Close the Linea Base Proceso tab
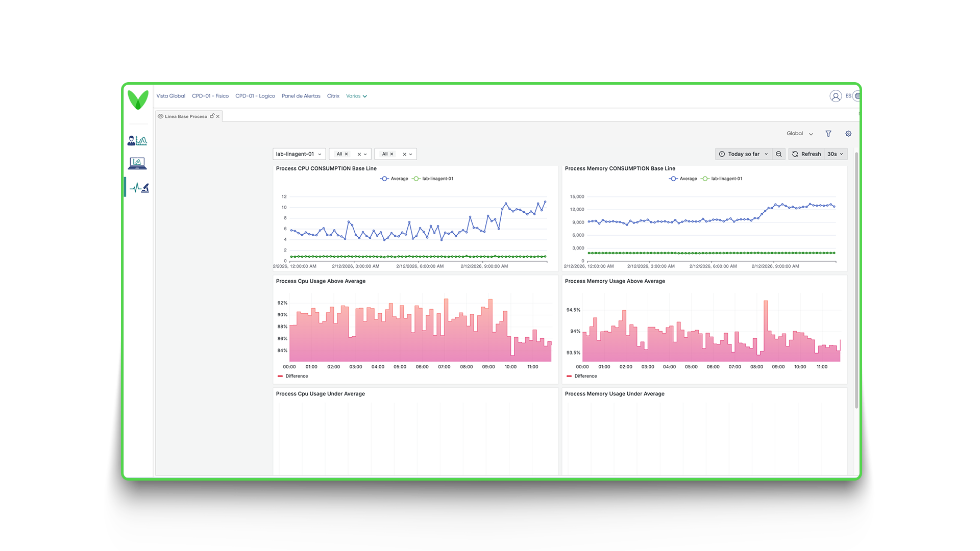980x551 pixels. click(x=218, y=116)
